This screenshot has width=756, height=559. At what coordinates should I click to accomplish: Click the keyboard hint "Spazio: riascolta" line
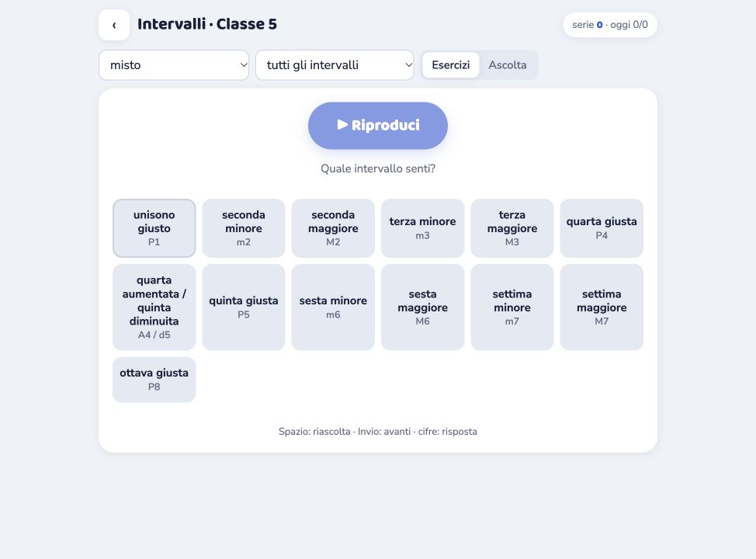[x=378, y=432]
